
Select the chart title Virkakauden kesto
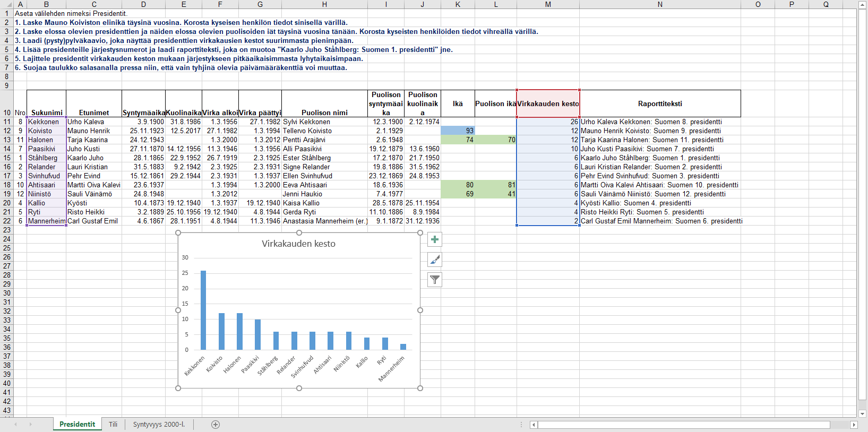tap(298, 244)
